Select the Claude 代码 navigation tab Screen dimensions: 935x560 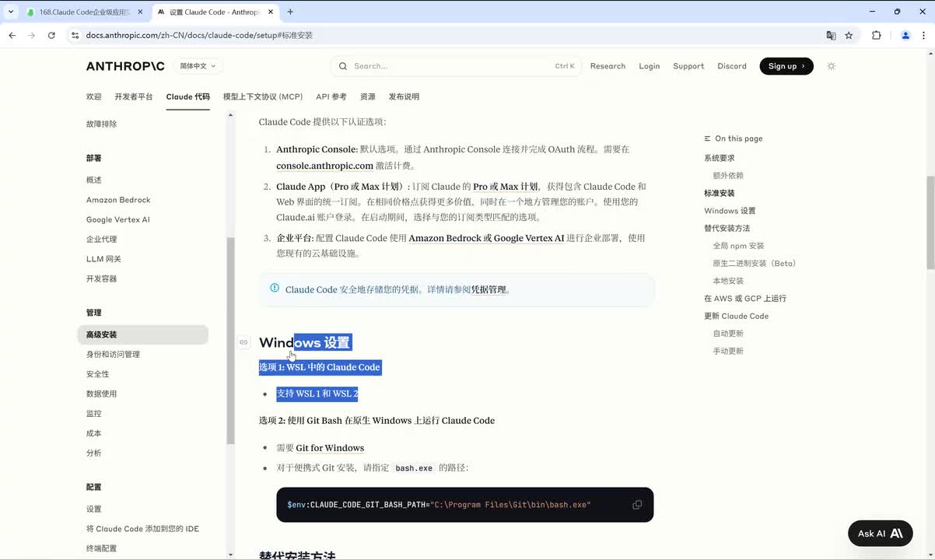click(x=188, y=96)
